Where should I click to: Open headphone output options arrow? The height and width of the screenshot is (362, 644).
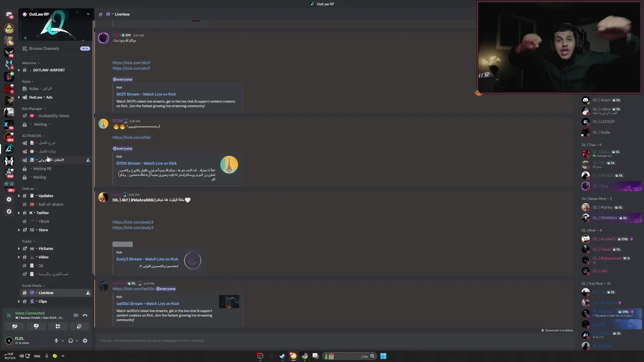[x=76, y=340]
